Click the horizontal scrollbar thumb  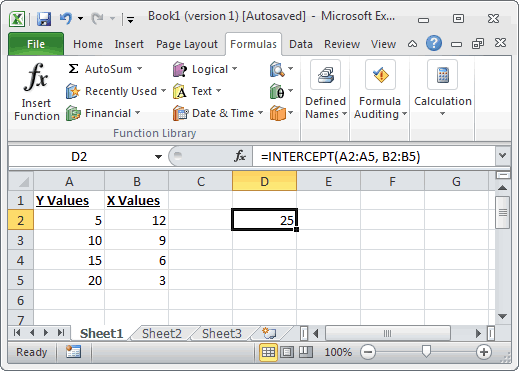(x=388, y=333)
